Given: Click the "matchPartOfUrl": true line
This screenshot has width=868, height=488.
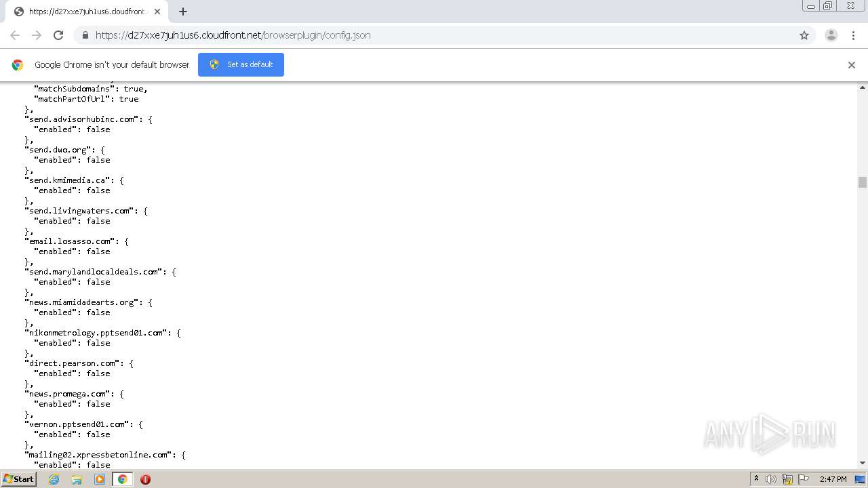Looking at the screenshot, I should (x=86, y=99).
